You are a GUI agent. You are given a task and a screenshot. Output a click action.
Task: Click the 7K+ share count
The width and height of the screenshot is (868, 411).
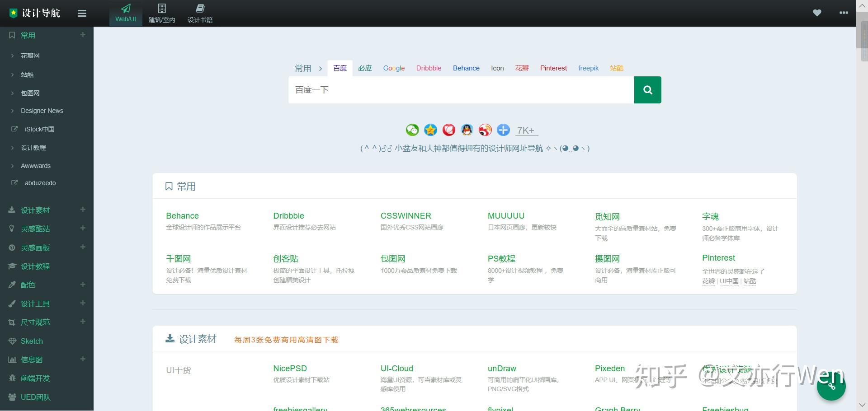coord(526,131)
